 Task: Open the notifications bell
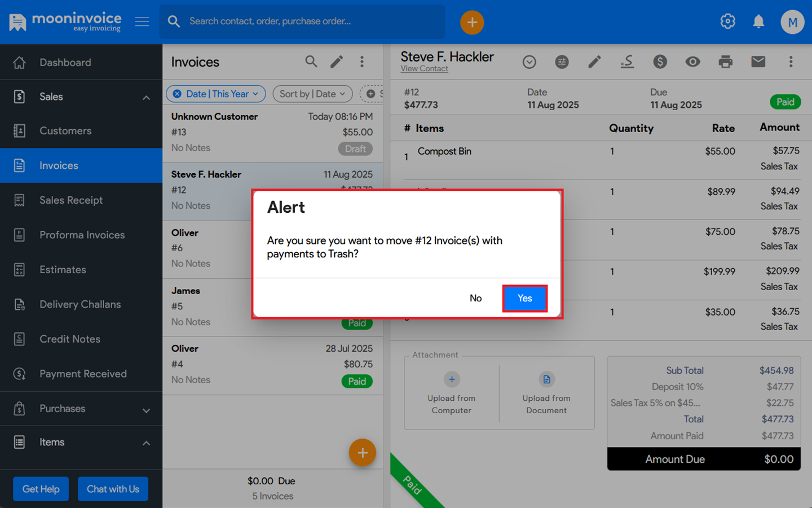(758, 21)
